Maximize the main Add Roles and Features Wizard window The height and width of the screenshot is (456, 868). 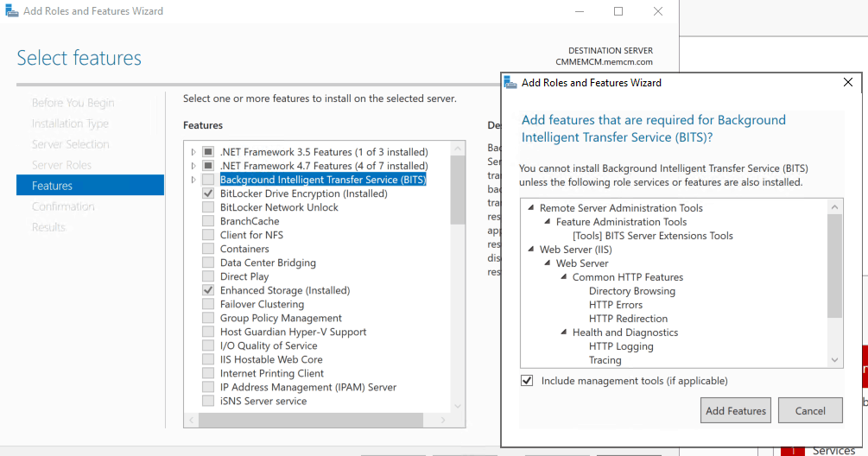point(618,11)
